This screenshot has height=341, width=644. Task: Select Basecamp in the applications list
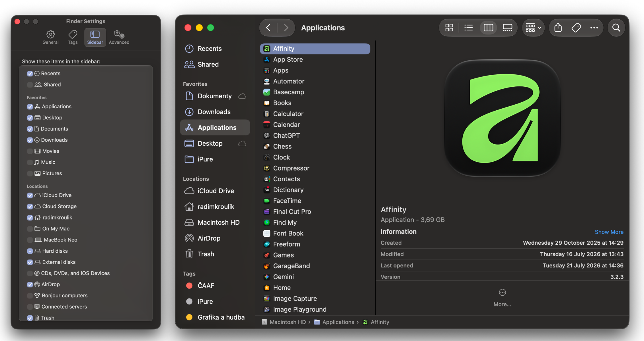(315, 92)
